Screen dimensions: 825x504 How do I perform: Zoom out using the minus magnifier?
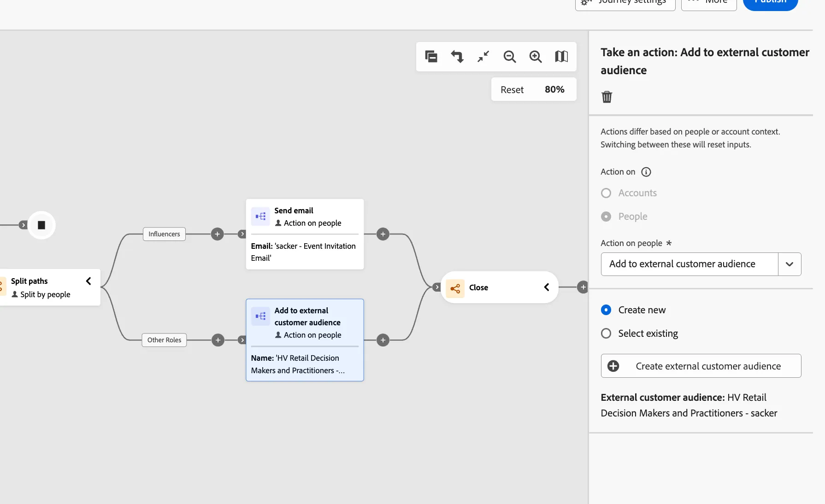(509, 57)
